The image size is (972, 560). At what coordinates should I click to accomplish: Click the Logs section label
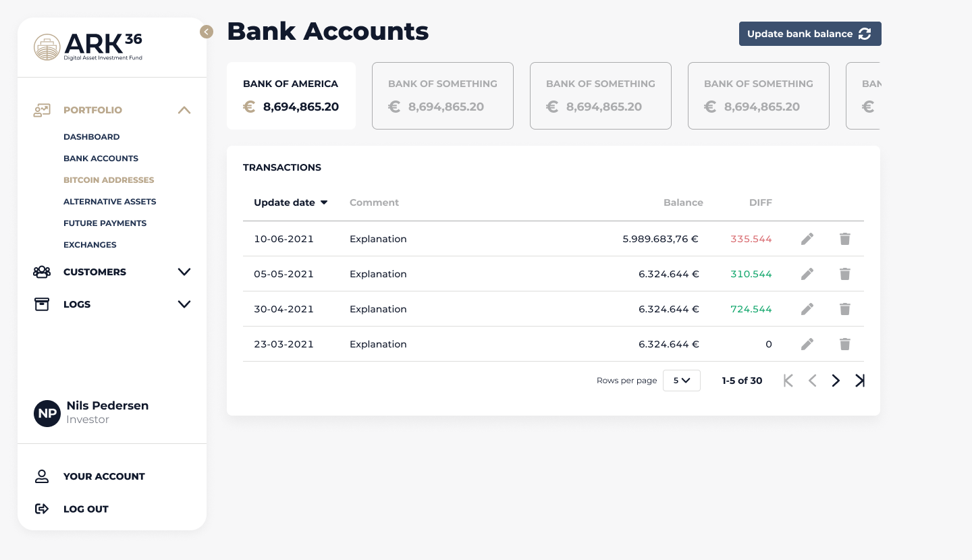click(77, 304)
